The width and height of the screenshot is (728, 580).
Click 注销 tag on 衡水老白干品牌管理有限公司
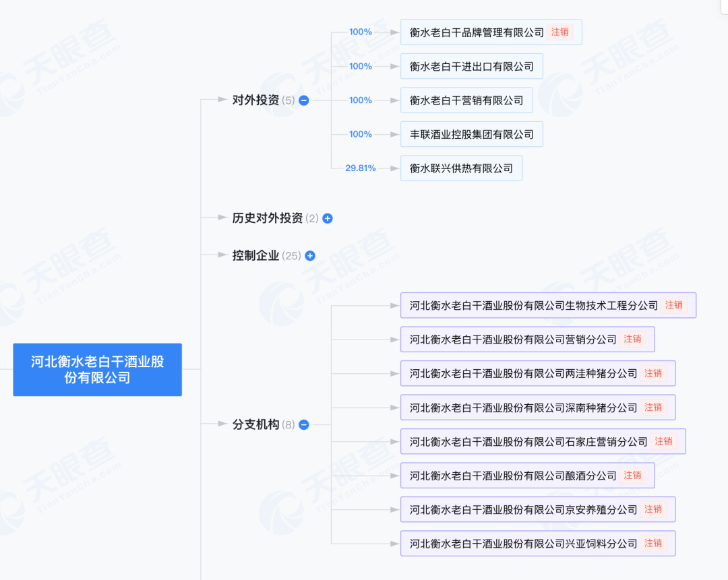coord(560,32)
